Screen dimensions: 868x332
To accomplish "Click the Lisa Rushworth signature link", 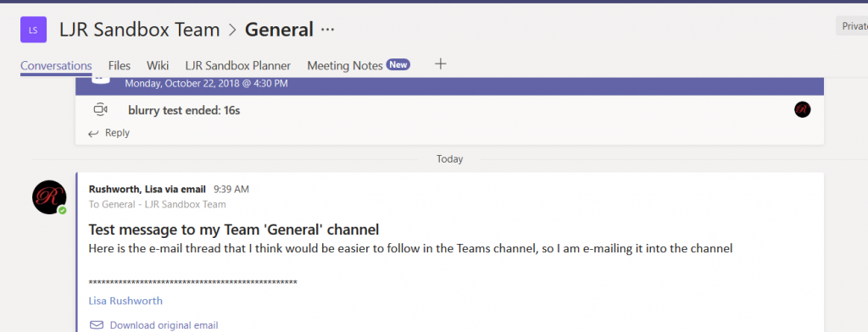I will 125,301.
